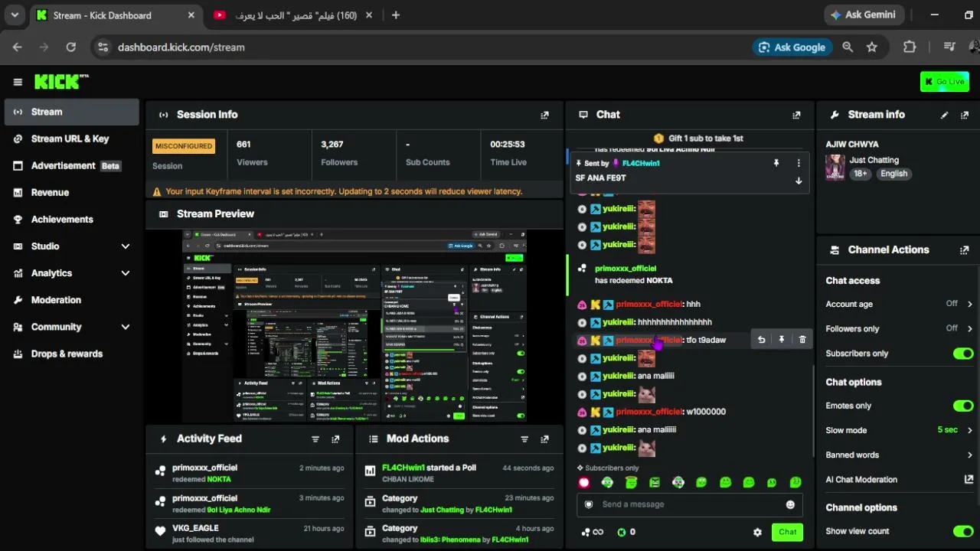The image size is (980, 551).
Task: Open pinned message more options menu
Action: [x=799, y=163]
